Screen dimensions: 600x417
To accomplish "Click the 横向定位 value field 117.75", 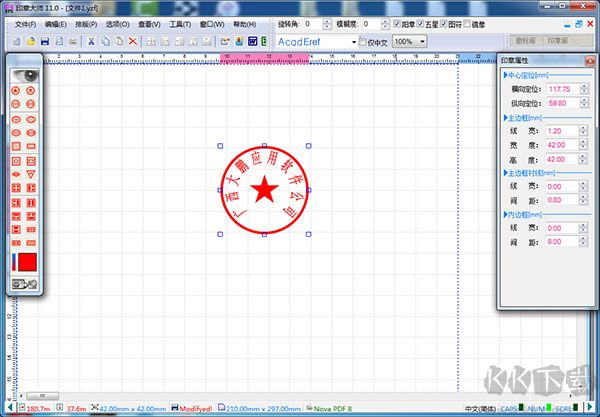I will click(x=560, y=88).
